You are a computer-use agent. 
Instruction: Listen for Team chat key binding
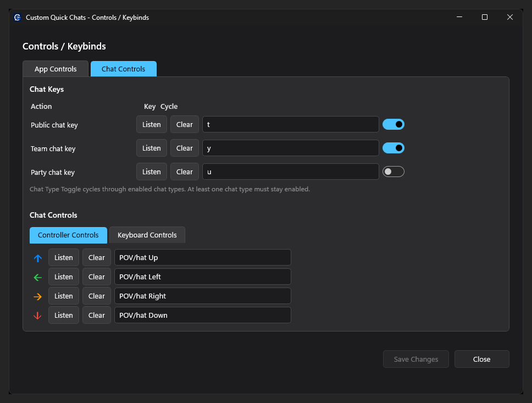pos(152,148)
